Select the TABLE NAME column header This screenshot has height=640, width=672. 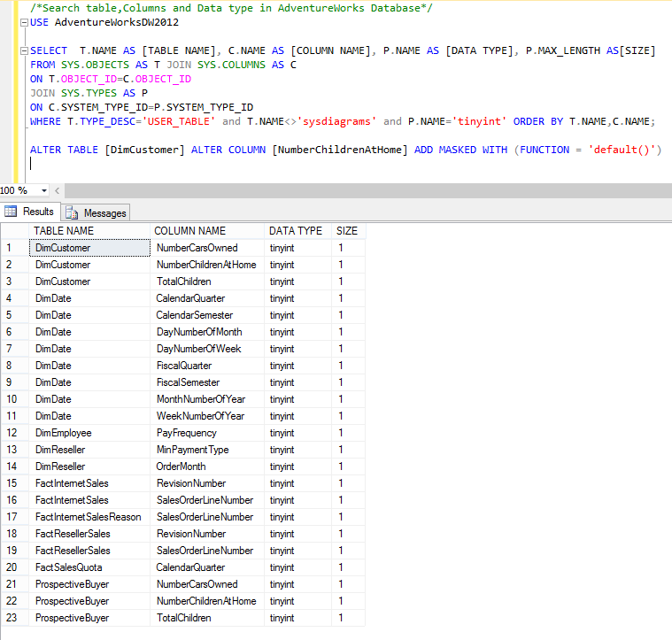[x=89, y=231]
